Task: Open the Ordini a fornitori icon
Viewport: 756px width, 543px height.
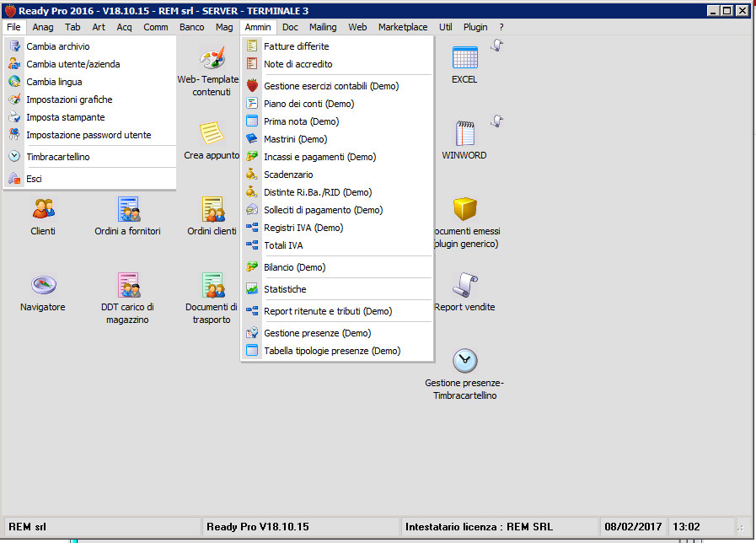Action: (128, 209)
